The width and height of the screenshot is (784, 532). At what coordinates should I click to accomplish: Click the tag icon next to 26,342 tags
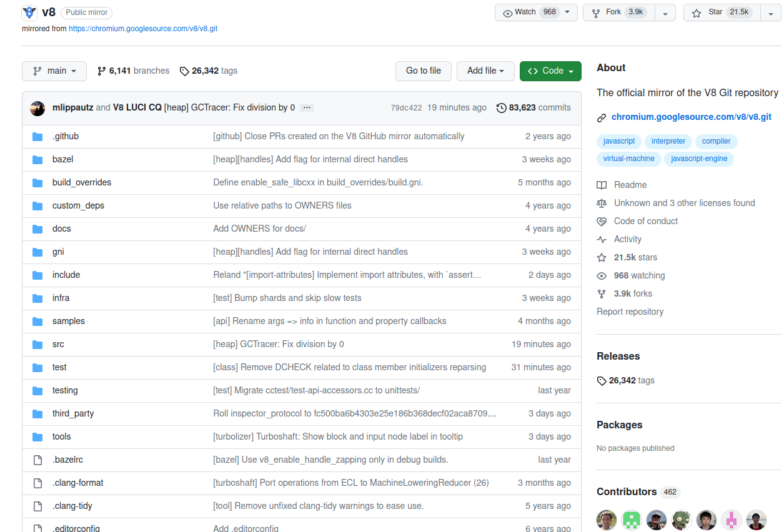pyautogui.click(x=184, y=71)
